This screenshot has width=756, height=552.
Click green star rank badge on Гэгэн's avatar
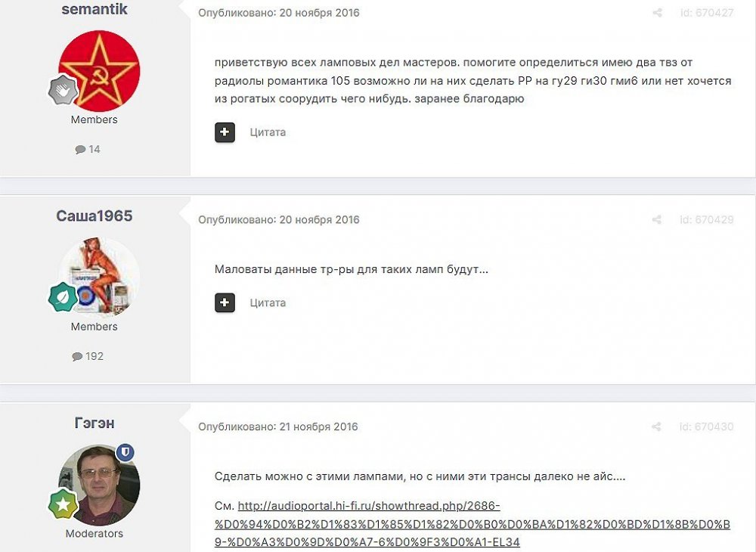(63, 504)
